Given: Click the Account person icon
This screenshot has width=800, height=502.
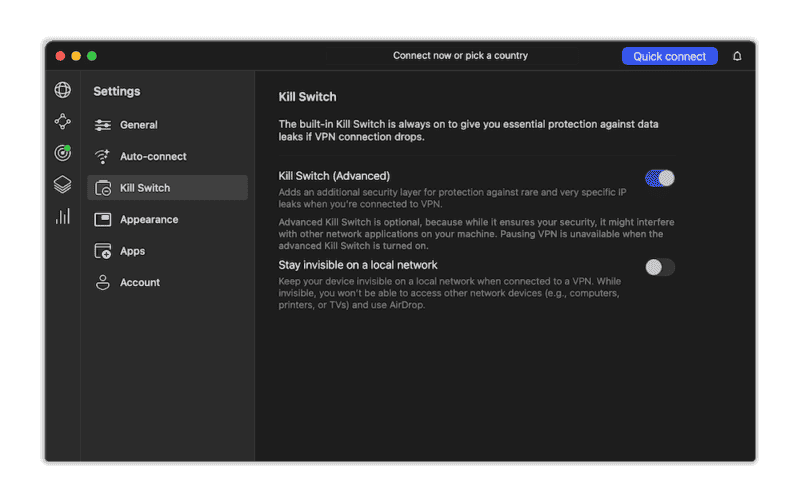Looking at the screenshot, I should 103,283.
